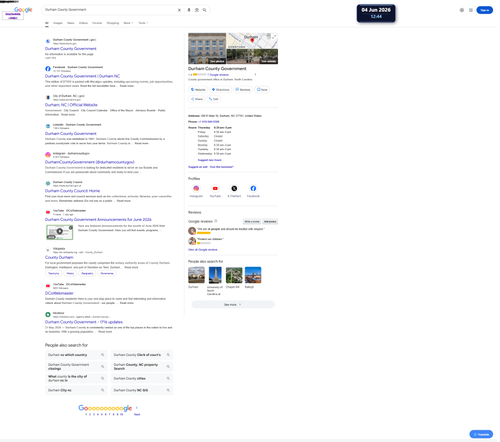Expand the map with the fullscreen icon

(x=274, y=36)
